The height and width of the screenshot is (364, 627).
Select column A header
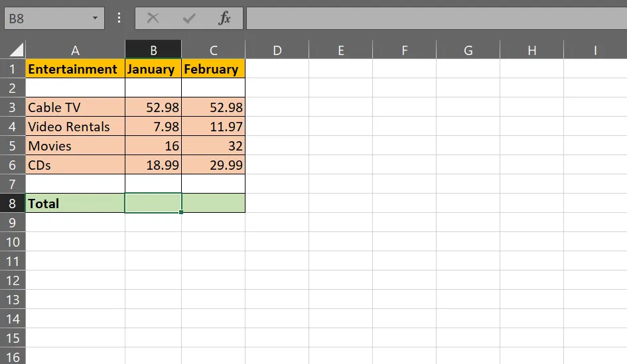tap(75, 50)
